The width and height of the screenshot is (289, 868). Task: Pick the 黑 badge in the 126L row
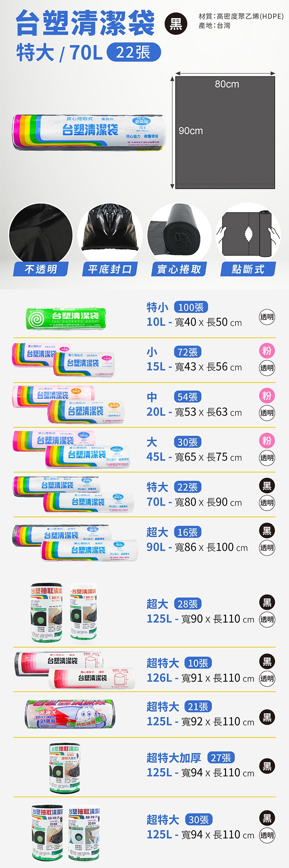tap(267, 662)
